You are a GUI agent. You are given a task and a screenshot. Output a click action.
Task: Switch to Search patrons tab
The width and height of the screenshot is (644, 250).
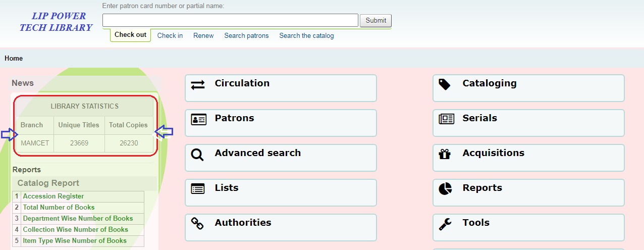pyautogui.click(x=246, y=35)
